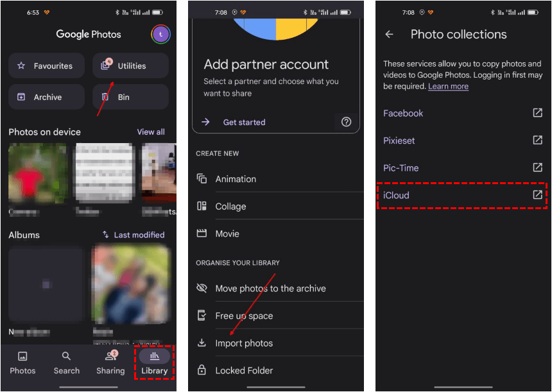Tap View all photos on device
The height and width of the screenshot is (392, 552).
[x=151, y=132]
